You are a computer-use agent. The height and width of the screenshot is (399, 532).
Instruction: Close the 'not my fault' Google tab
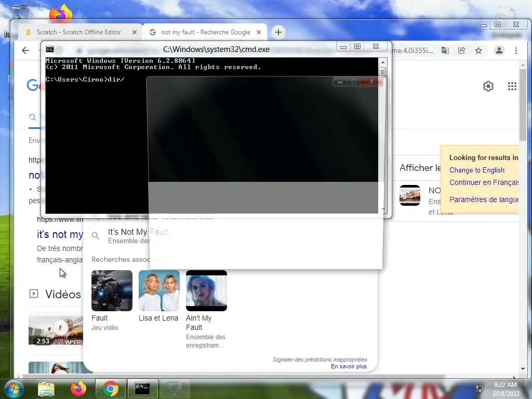pyautogui.click(x=259, y=32)
